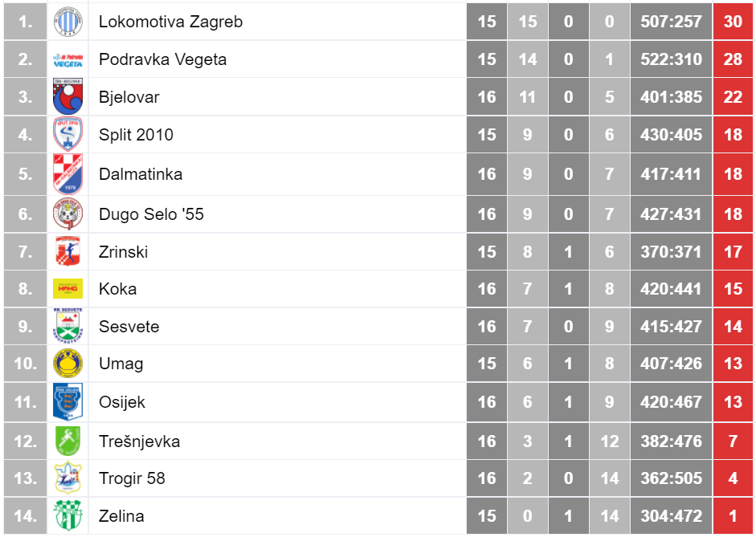Click the Osijek blue shield crest

[x=67, y=402]
